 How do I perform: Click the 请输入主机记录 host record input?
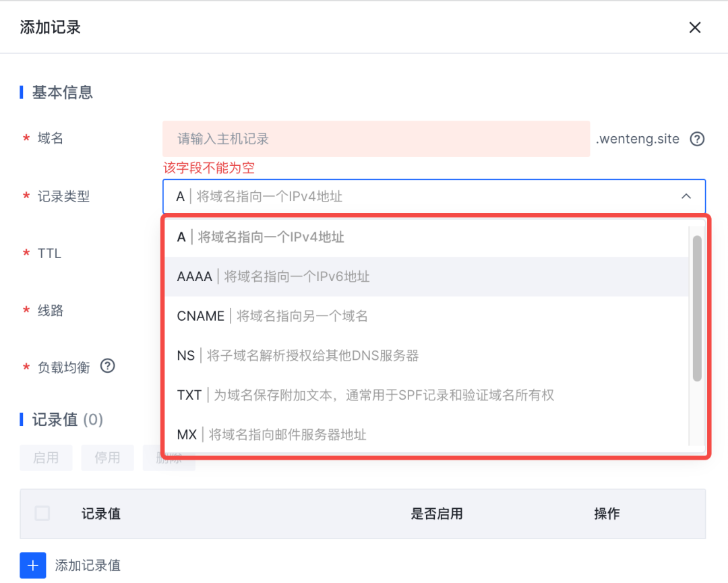[375, 139]
